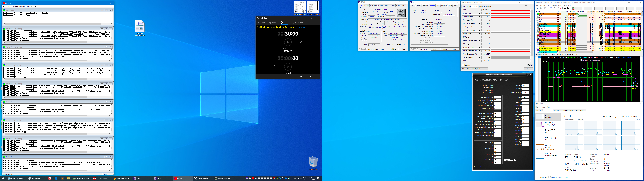Switch to the Alarm tab
Image resolution: width=644 pixels, height=181 pixels.
(261, 22)
